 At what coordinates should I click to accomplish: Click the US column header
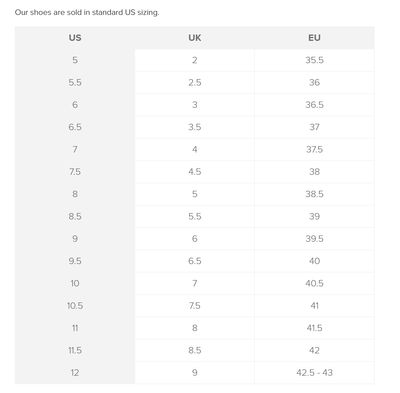coord(75,38)
